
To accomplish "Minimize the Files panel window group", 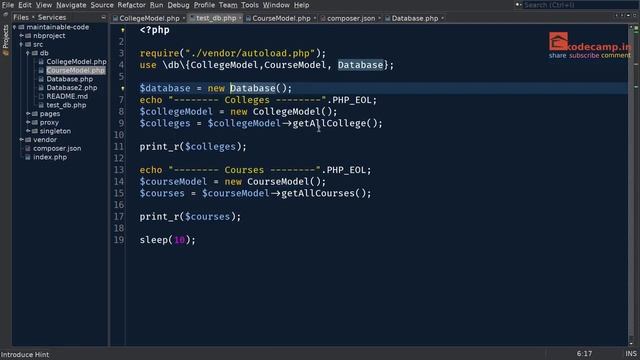I will [x=103, y=18].
